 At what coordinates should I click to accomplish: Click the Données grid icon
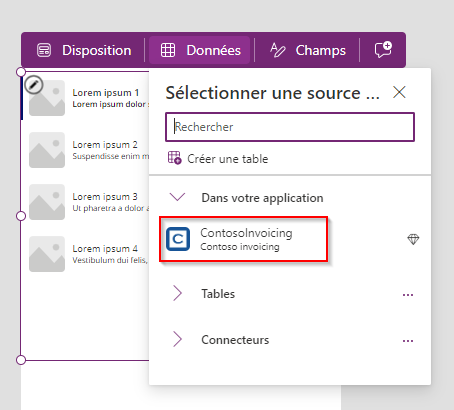click(168, 50)
